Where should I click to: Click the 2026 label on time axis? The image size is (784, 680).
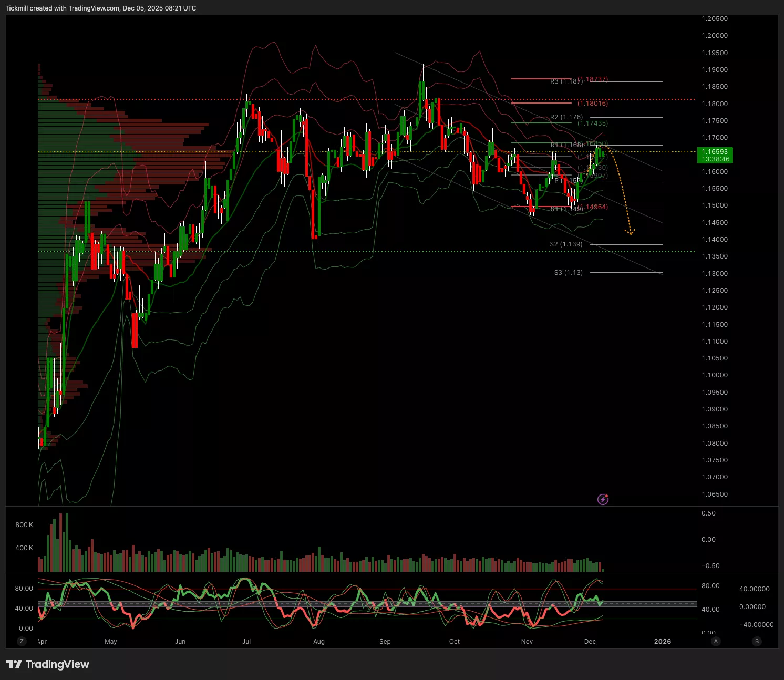pyautogui.click(x=662, y=642)
